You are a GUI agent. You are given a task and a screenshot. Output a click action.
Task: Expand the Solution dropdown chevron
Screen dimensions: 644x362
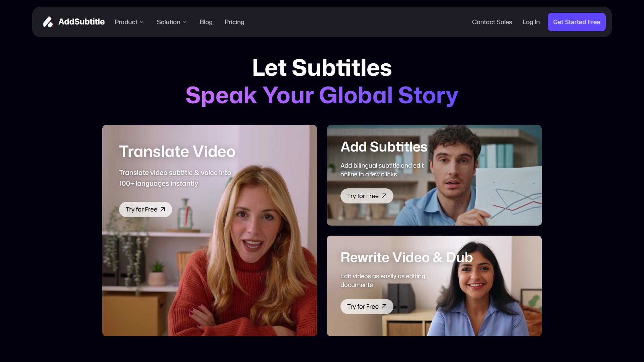click(x=184, y=22)
